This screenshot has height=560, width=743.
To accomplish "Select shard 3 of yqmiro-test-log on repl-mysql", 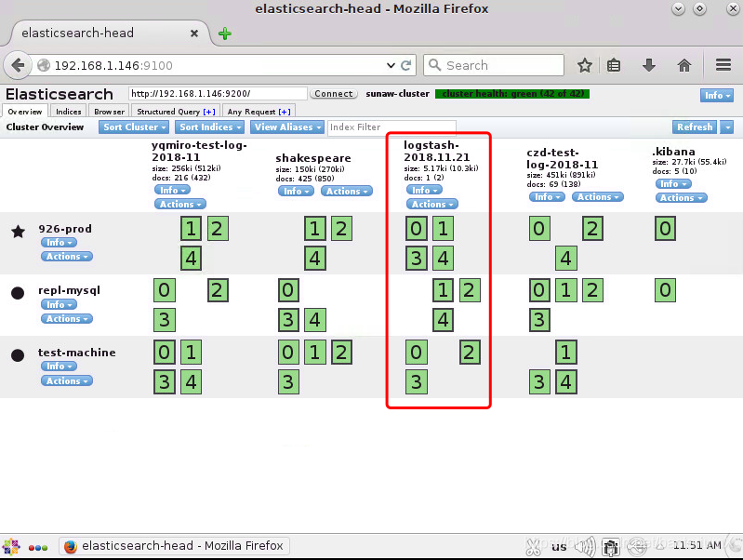I will [165, 320].
